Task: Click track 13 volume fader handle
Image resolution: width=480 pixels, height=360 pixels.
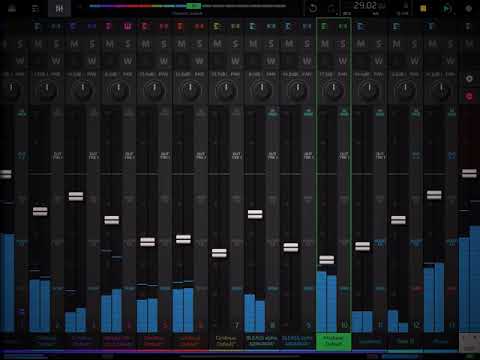Action: [x=434, y=195]
